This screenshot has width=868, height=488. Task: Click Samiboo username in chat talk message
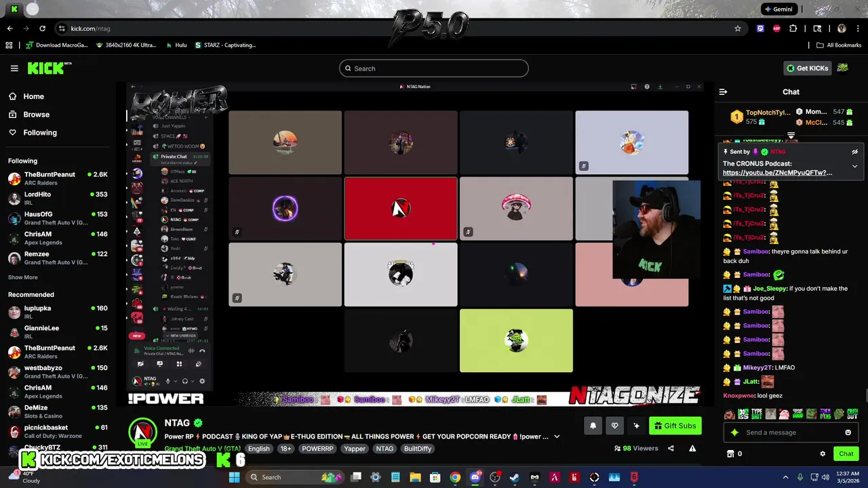(755, 251)
